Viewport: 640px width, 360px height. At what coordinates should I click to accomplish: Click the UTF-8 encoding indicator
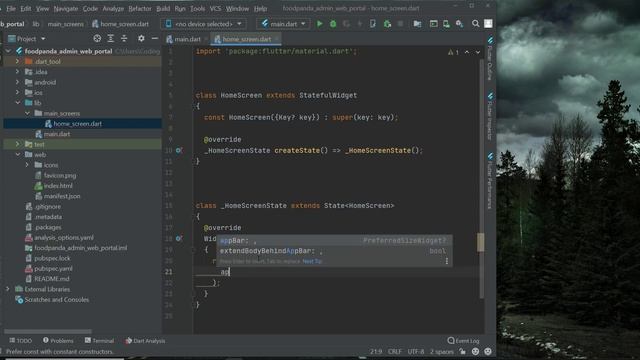point(416,351)
